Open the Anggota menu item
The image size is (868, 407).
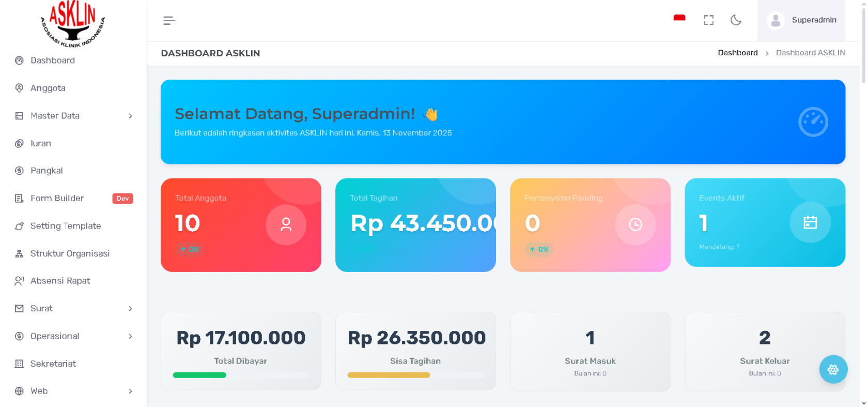(x=48, y=88)
